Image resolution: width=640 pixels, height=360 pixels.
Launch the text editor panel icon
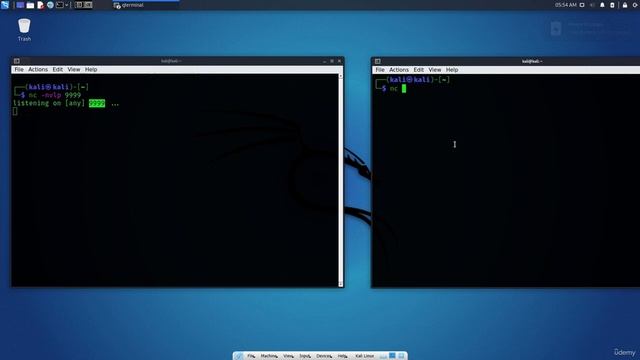[40, 5]
